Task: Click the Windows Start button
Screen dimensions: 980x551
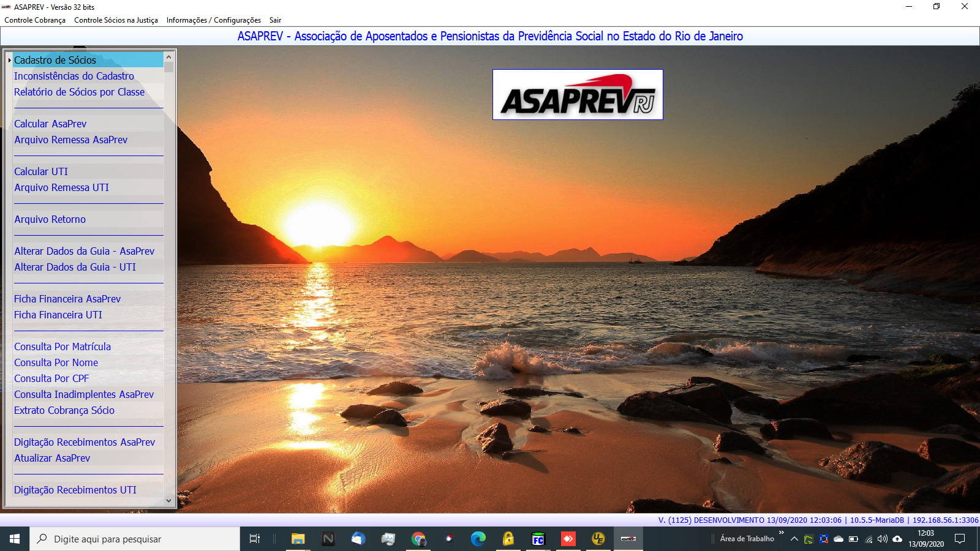Action: (x=15, y=539)
